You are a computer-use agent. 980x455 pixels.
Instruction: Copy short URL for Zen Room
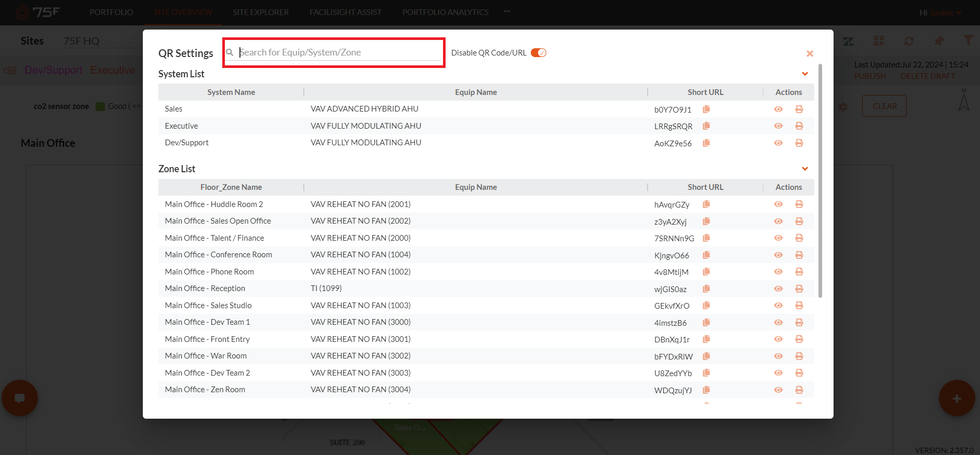(706, 390)
